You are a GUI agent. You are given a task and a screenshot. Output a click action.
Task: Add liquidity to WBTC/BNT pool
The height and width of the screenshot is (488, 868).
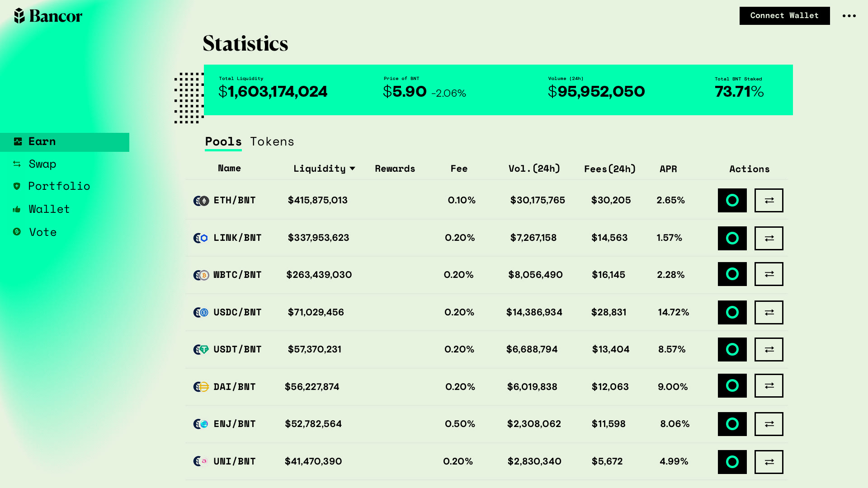tap(732, 274)
